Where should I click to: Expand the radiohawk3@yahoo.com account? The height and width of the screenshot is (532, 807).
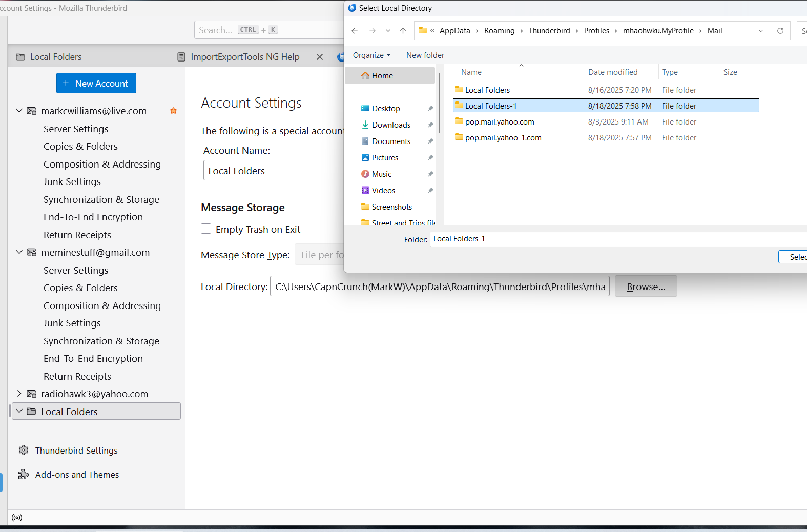(19, 394)
